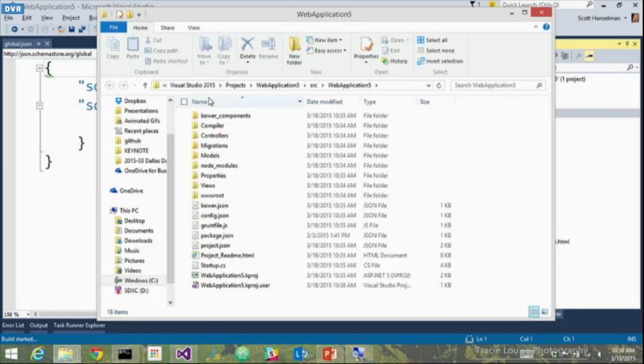Select the Startup.cs file
This screenshot has width=644, height=364.
(213, 266)
